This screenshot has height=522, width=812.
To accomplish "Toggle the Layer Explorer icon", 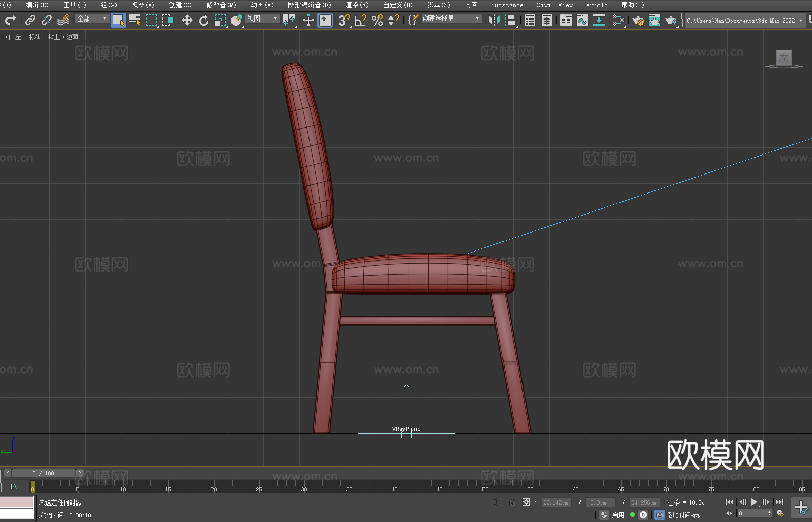I will [547, 20].
